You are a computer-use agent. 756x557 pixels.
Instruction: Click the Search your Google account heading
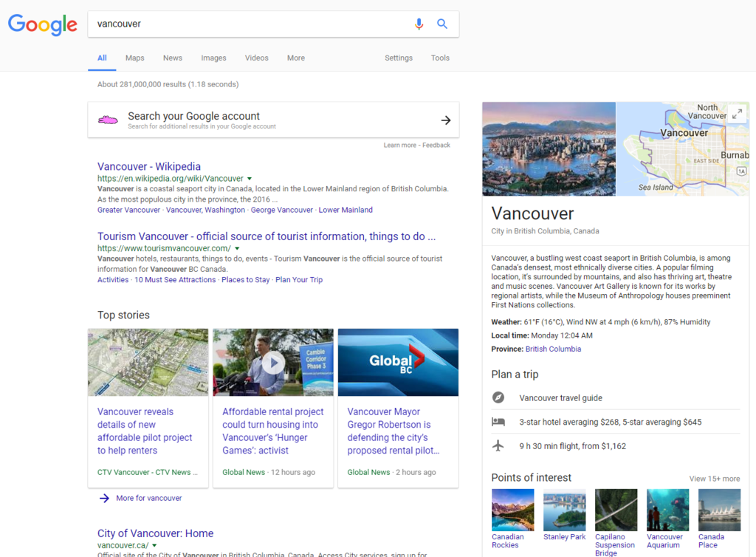[x=194, y=116]
